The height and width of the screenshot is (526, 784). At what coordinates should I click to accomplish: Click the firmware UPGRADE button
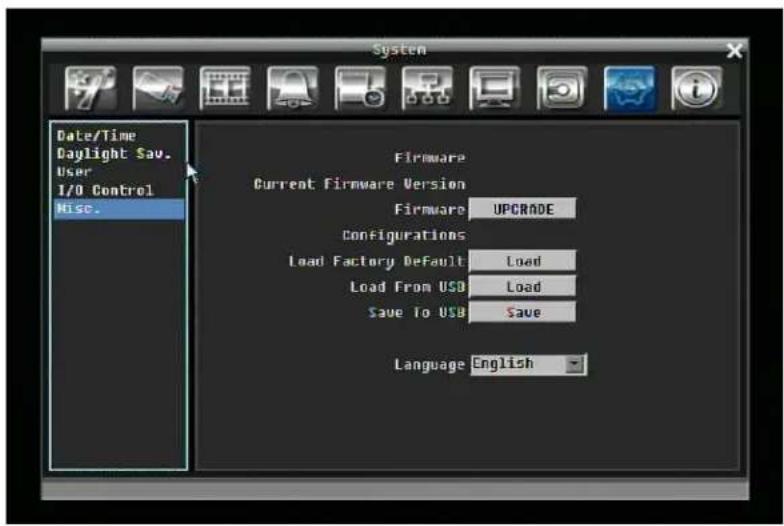click(522, 209)
